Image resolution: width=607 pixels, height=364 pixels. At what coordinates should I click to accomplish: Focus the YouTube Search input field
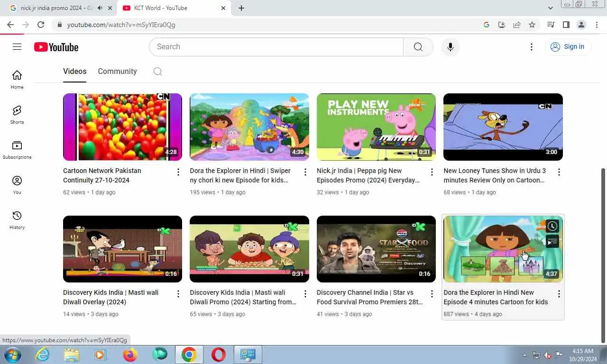coord(276,47)
